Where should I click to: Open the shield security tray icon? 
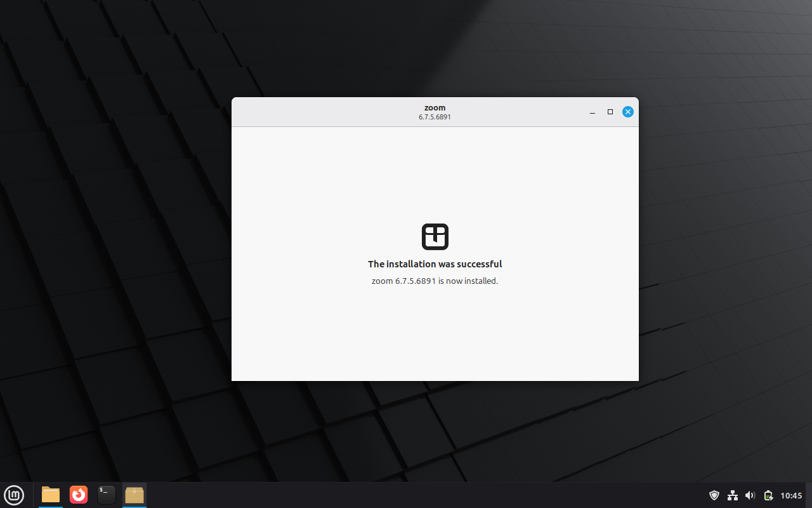[x=714, y=495]
